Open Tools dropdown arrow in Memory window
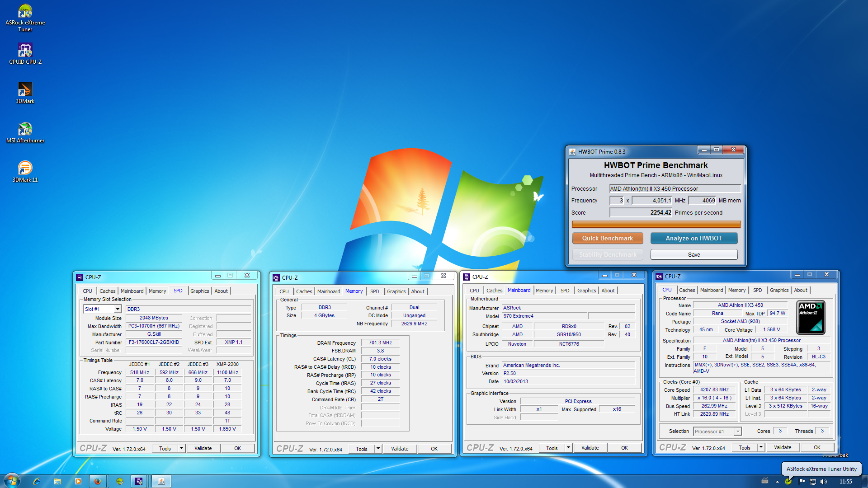This screenshot has width=868, height=488. click(x=378, y=449)
